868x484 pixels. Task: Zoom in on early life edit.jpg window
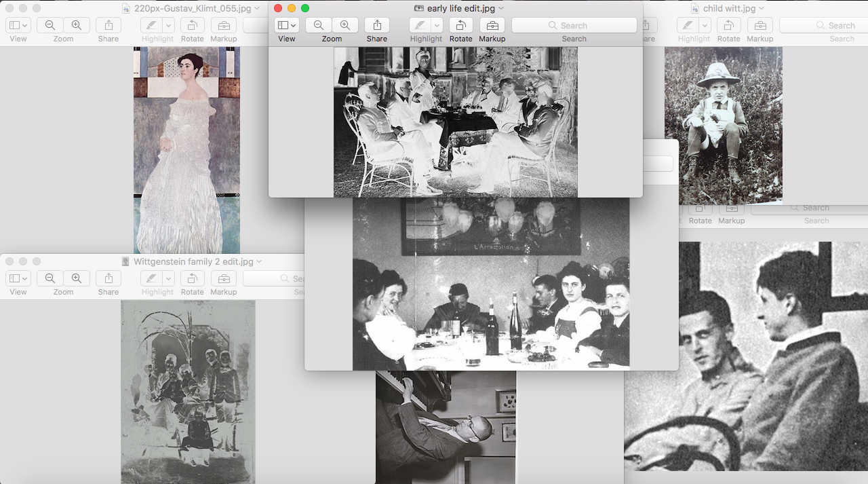pyautogui.click(x=345, y=25)
